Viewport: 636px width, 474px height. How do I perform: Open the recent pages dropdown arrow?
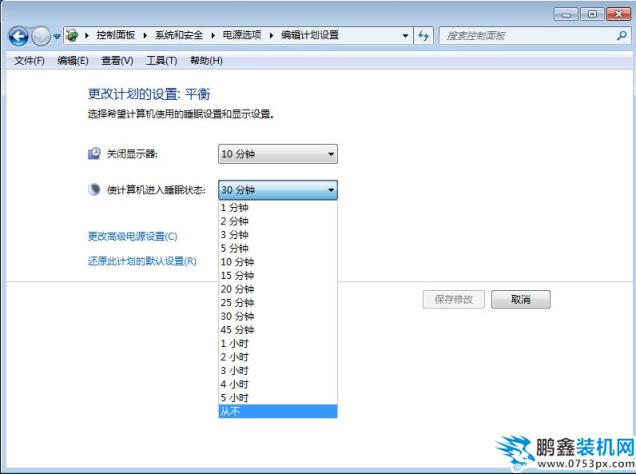pos(57,36)
